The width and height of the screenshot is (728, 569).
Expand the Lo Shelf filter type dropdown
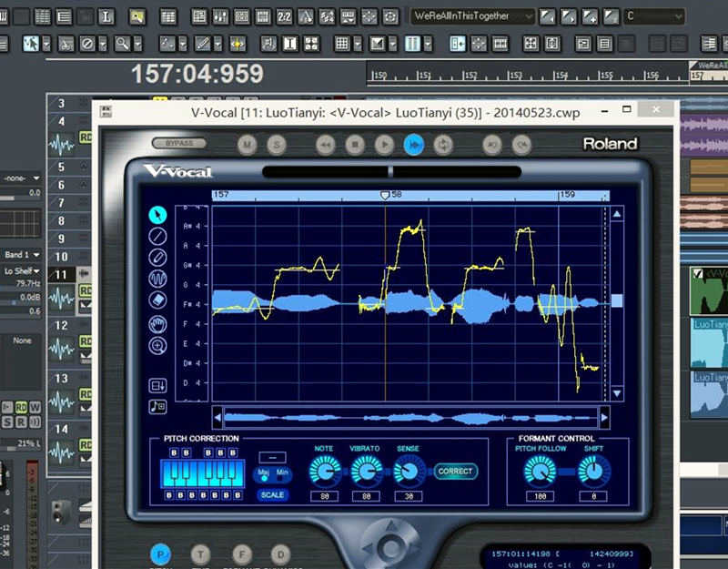22,270
